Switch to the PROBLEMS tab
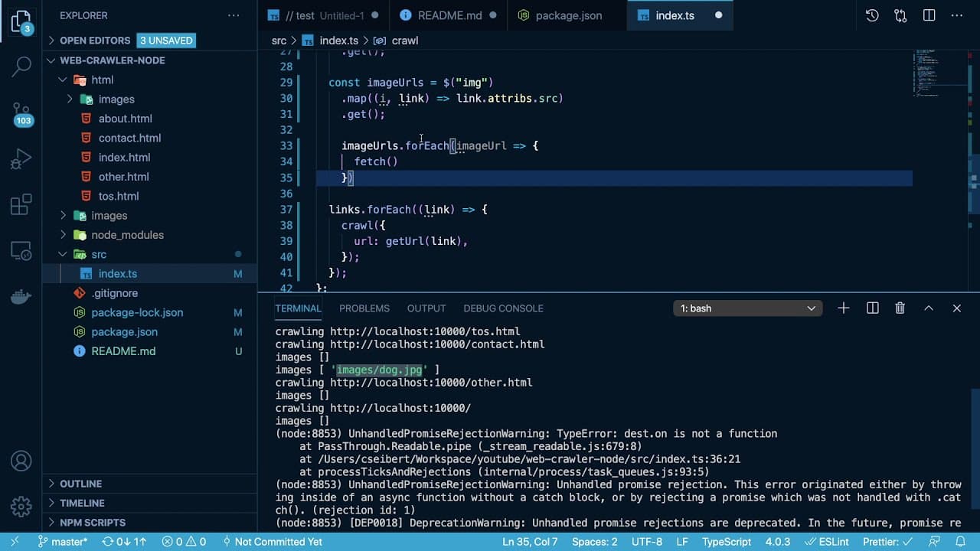980x551 pixels. [x=364, y=308]
